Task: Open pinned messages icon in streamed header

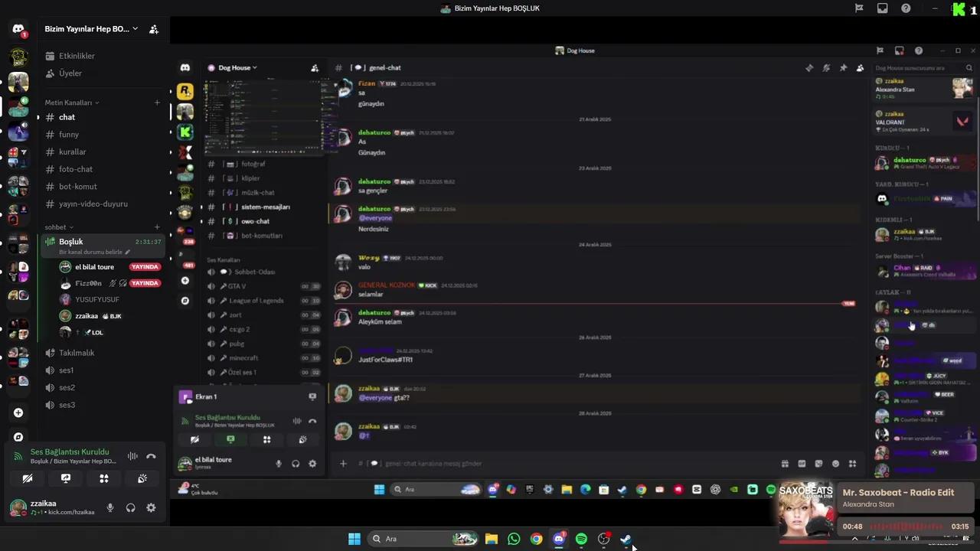Action: pos(843,68)
